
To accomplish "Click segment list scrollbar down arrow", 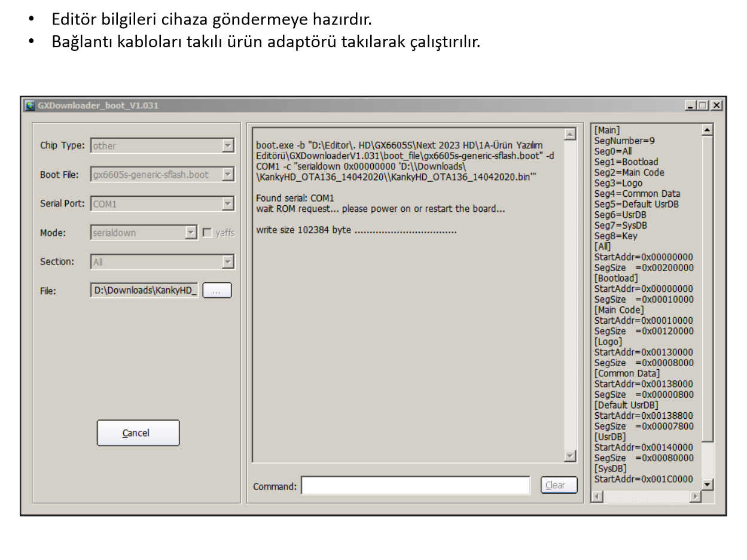I will tap(708, 485).
